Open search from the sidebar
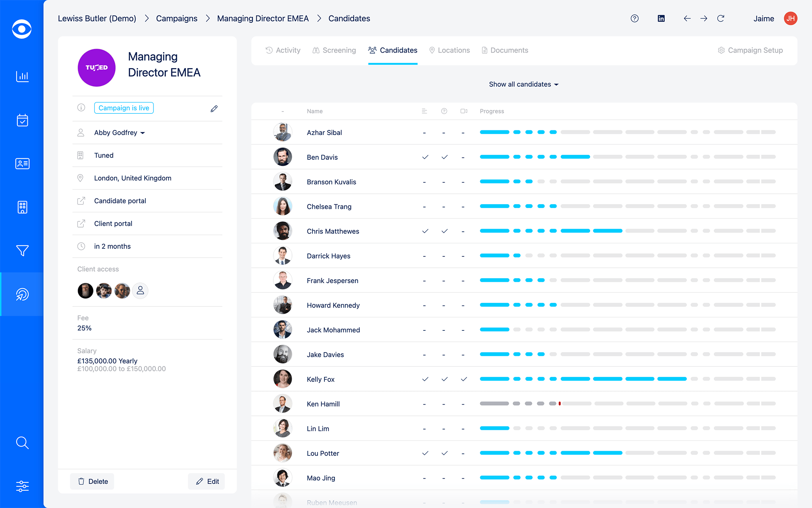The image size is (812, 508). 22,443
